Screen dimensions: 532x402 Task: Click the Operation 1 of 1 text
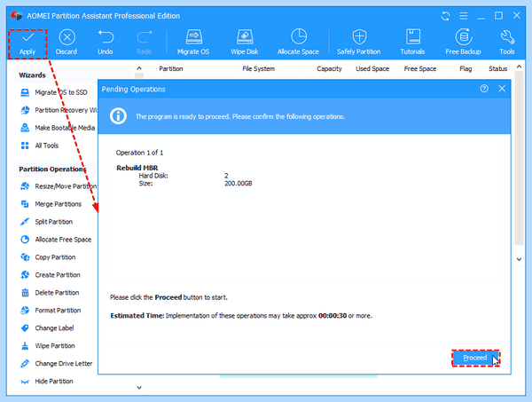pyautogui.click(x=139, y=153)
